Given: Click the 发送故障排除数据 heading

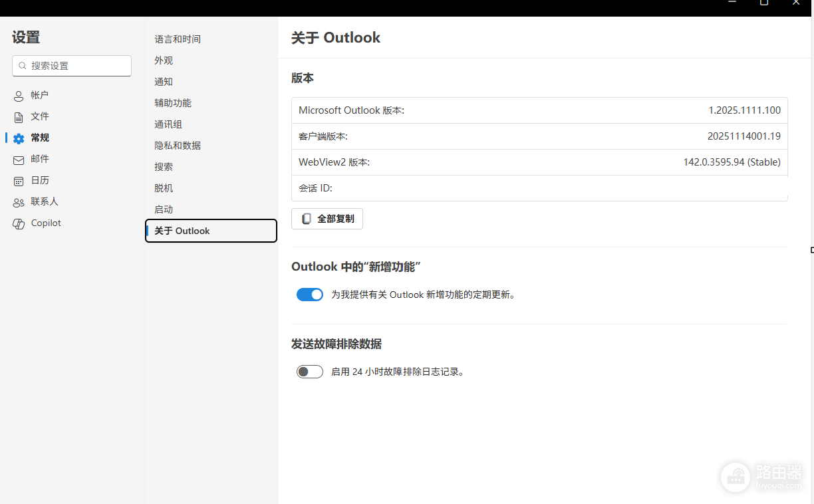Looking at the screenshot, I should click(x=337, y=344).
